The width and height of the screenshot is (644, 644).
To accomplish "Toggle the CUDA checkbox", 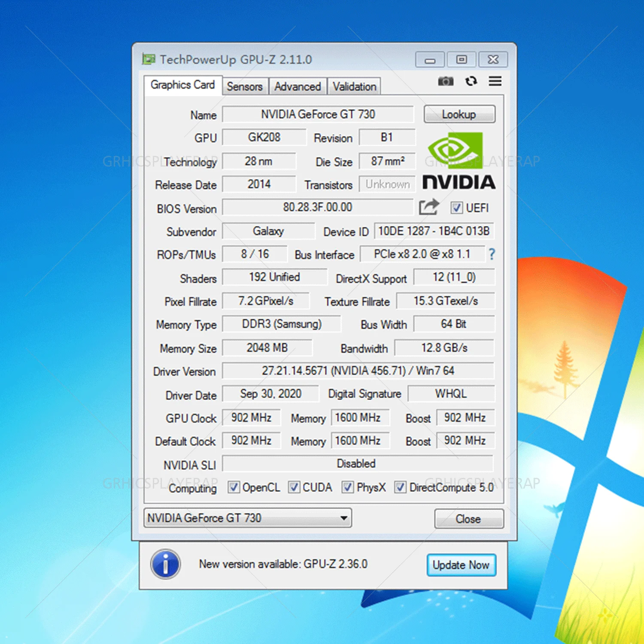I will 295,487.
